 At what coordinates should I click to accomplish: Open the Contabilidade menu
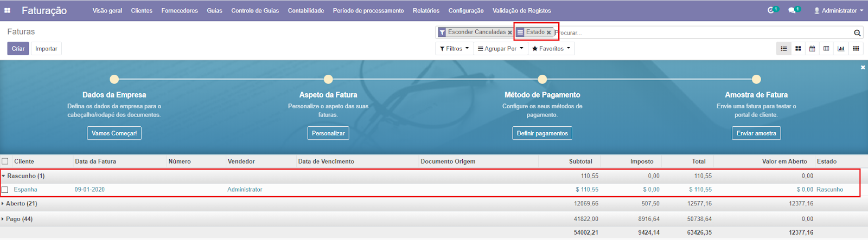point(305,10)
